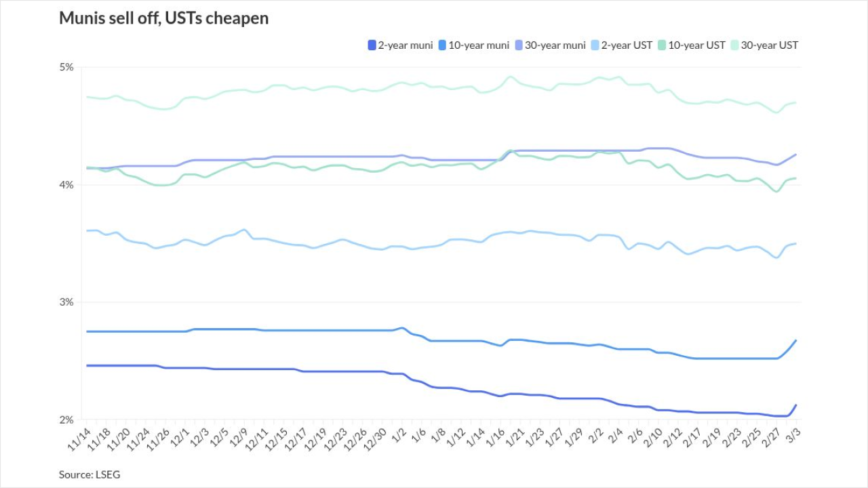Click the 2-year UST legend color swatch
Image resolution: width=868 pixels, height=488 pixels.
(596, 45)
